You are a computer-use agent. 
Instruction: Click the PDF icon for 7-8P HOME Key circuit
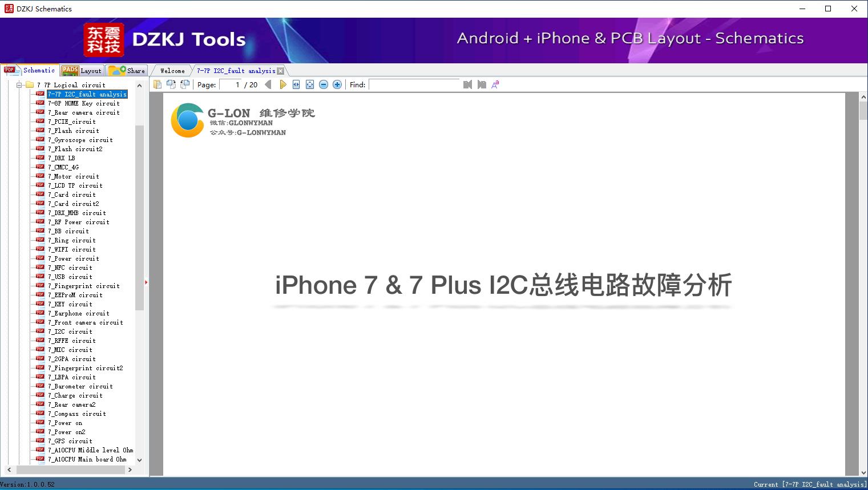click(x=40, y=103)
